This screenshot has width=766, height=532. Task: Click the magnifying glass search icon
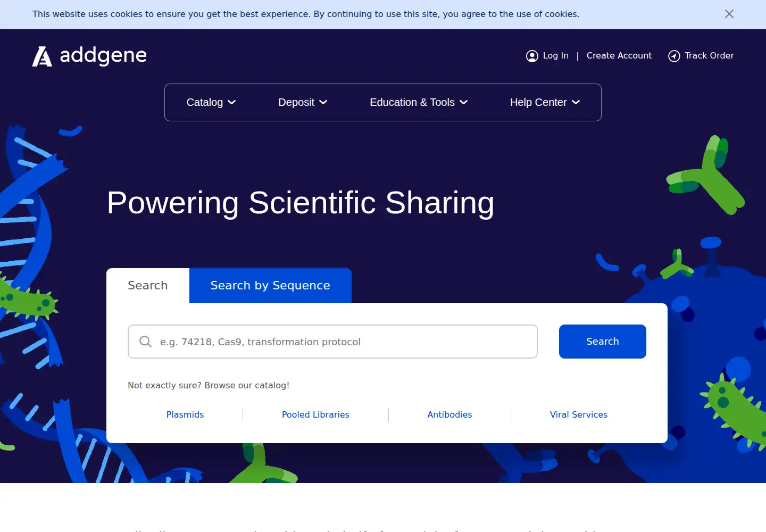coord(145,342)
